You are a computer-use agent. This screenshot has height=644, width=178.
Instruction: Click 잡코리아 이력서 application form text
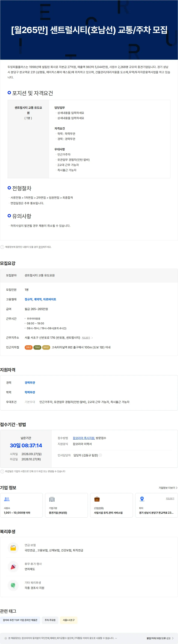[x=82, y=444]
